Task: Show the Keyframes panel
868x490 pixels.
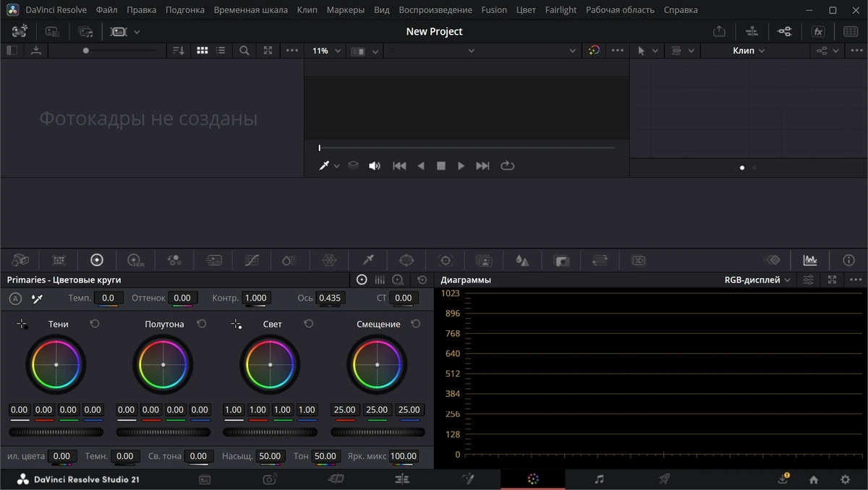Action: point(773,260)
